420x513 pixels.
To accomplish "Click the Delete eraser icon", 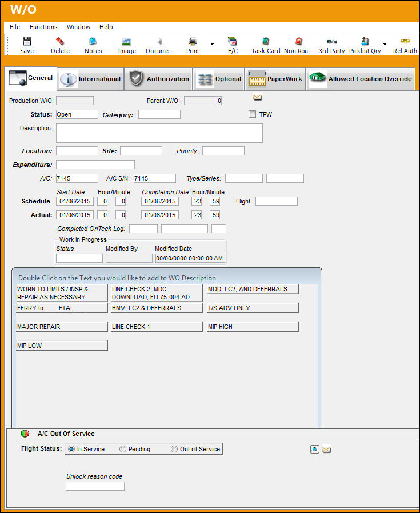I will pos(60,41).
